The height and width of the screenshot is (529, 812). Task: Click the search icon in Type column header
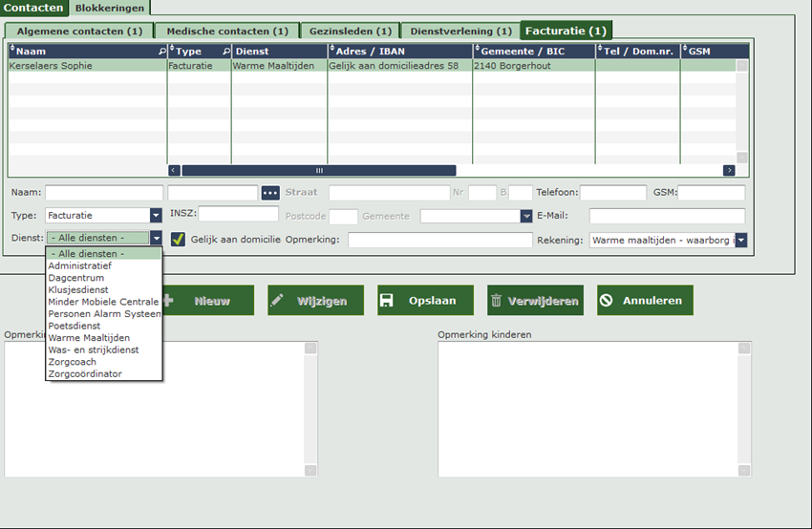tap(225, 51)
